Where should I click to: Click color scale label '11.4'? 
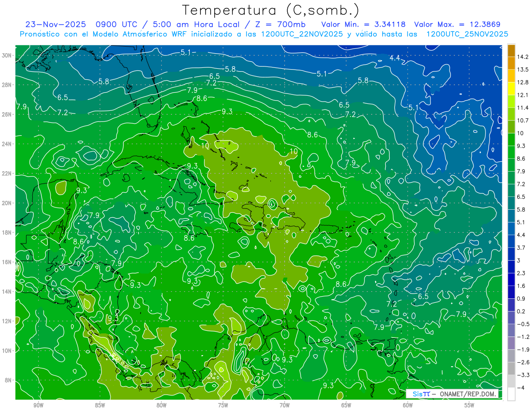pyautogui.click(x=523, y=108)
